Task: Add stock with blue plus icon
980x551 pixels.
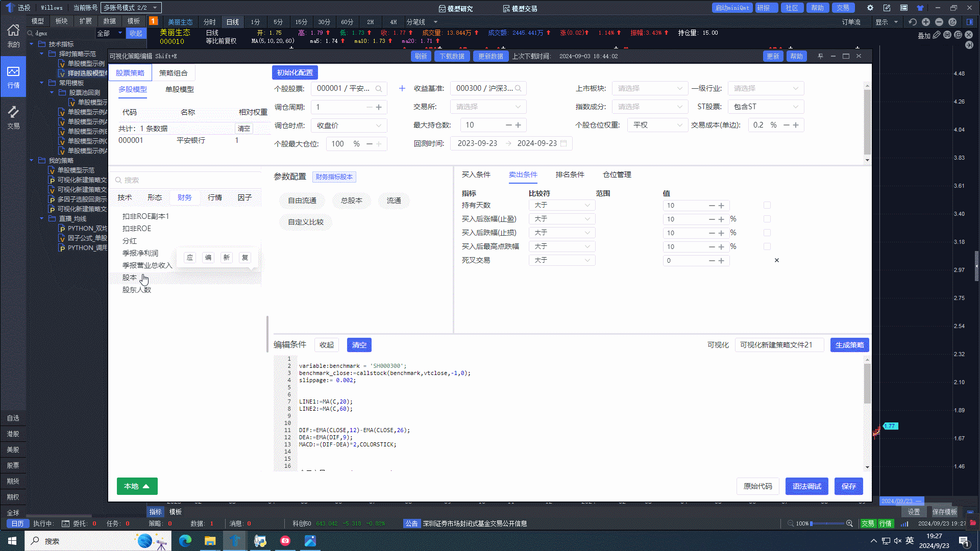Action: (x=402, y=88)
